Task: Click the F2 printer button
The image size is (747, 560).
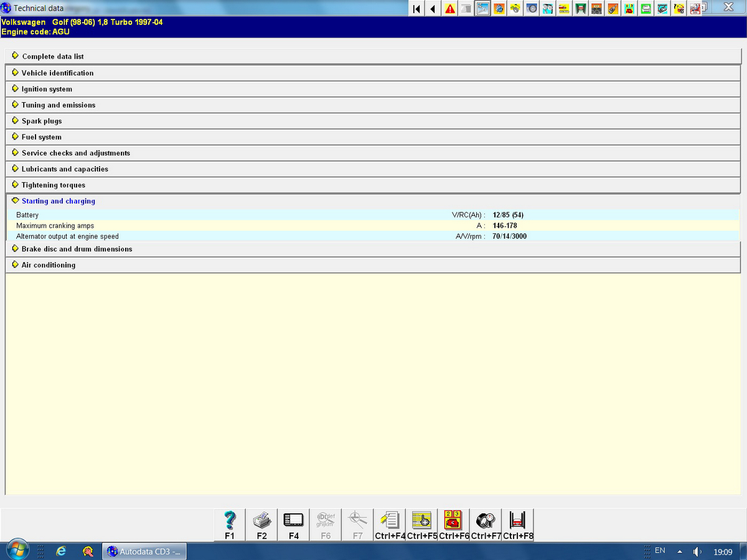Action: (262, 525)
